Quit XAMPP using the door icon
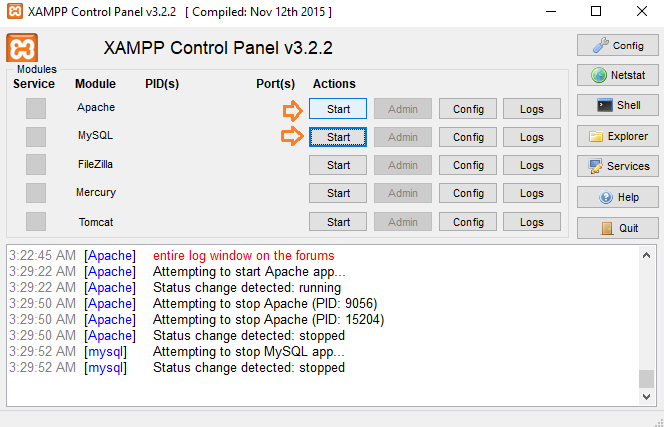This screenshot has width=664, height=427. [617, 228]
